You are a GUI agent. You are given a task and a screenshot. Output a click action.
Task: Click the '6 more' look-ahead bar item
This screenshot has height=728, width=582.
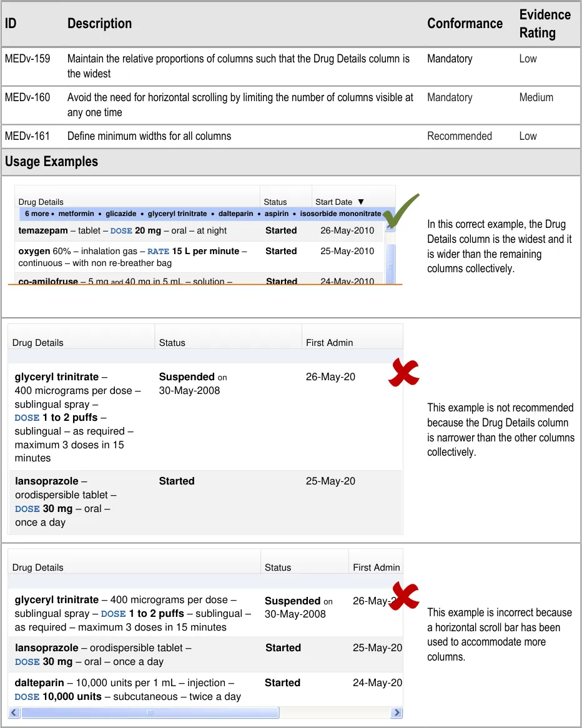pyautogui.click(x=37, y=214)
